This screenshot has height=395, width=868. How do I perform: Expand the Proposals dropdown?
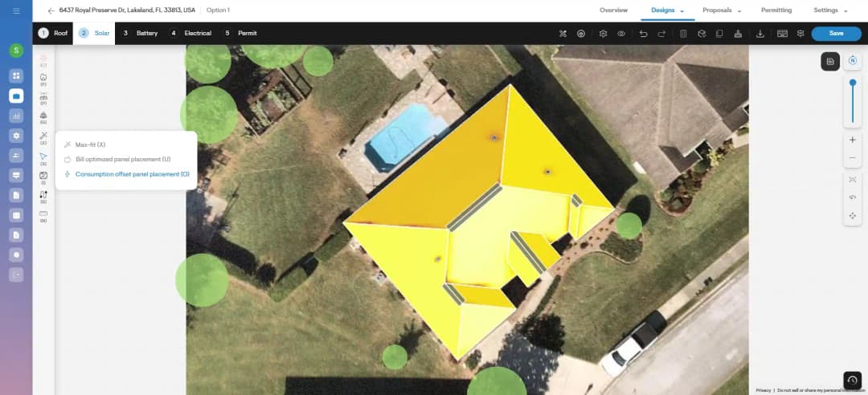[721, 10]
